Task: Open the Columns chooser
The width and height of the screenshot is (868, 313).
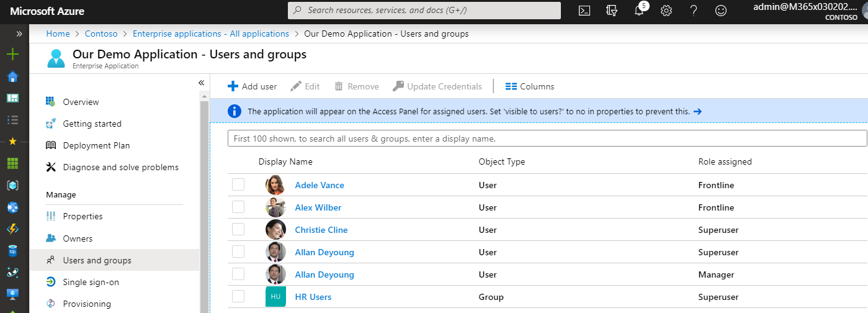Action: (530, 86)
